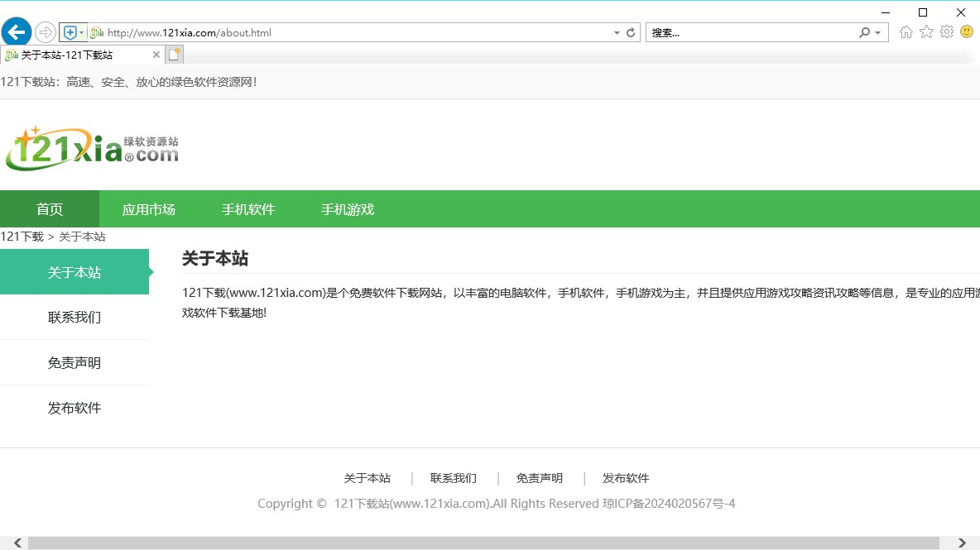Click the 121xia.com site logo
980x550 pixels.
[92, 149]
